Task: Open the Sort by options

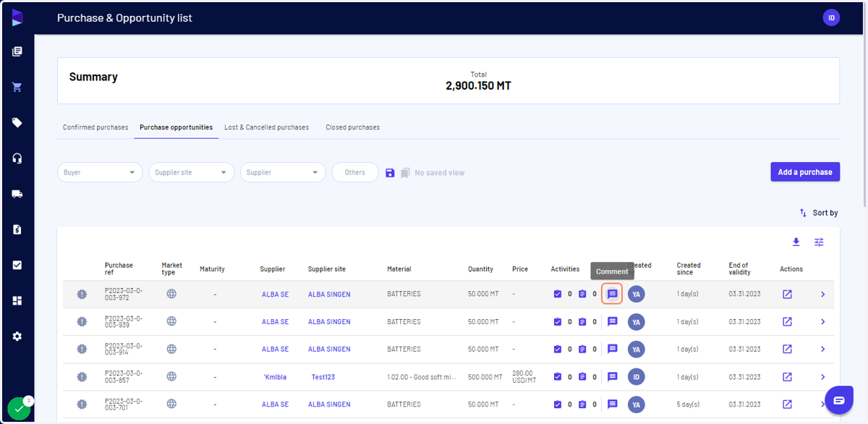Action: tap(819, 213)
